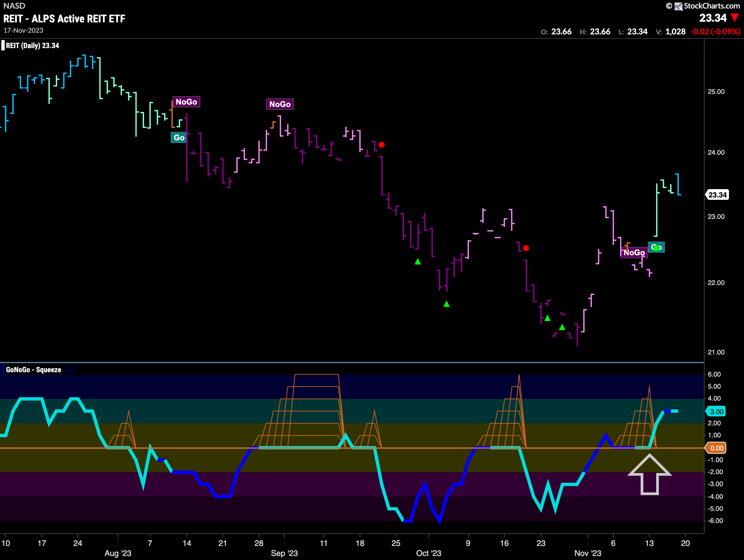
Task: Click the Sep '23 date axis label
Action: 284,553
